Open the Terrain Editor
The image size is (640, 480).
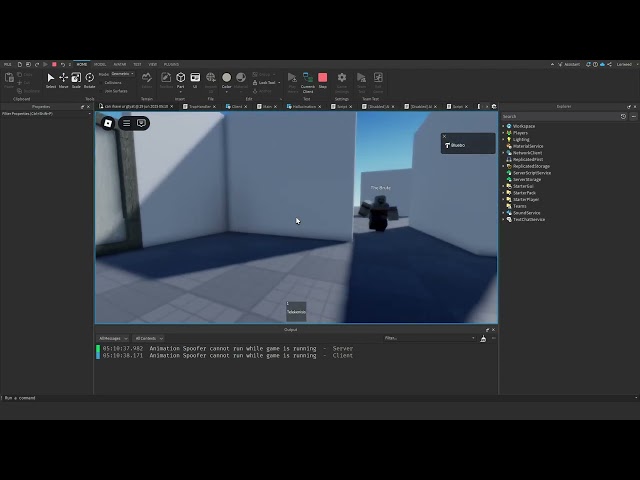[x=147, y=80]
